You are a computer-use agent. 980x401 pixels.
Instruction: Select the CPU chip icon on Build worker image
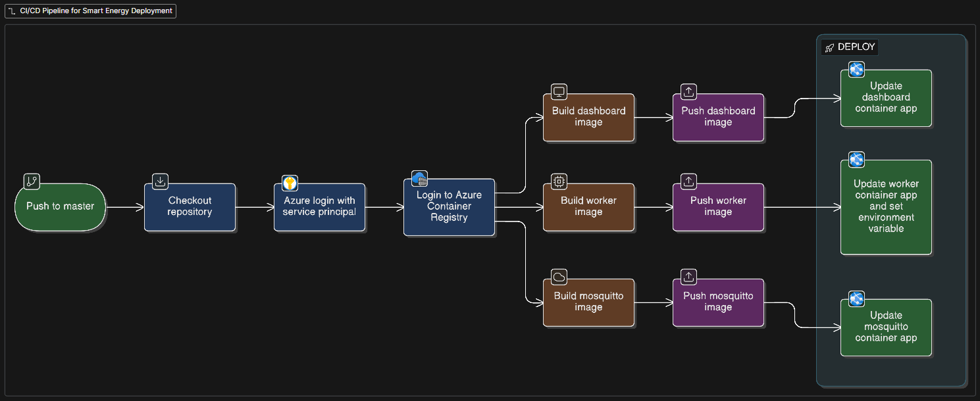pos(559,181)
